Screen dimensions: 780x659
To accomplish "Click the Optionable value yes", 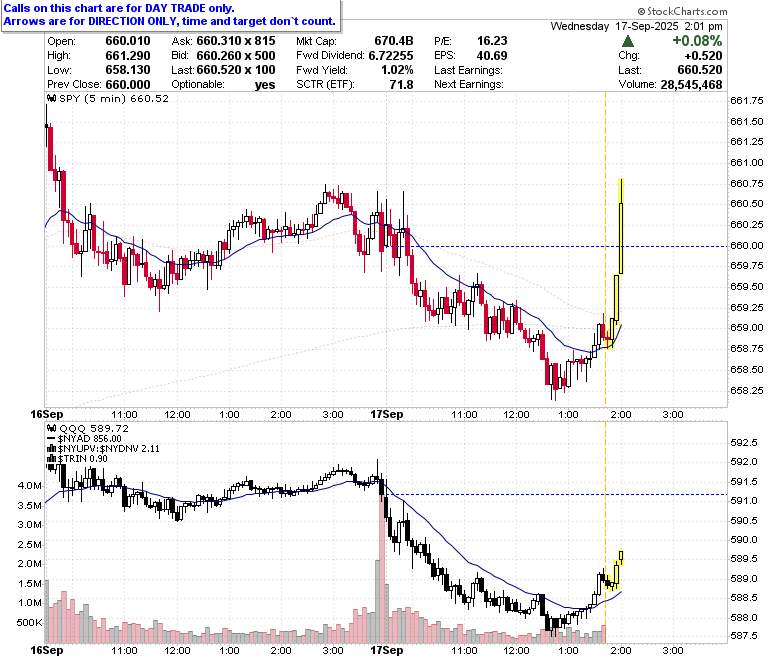I will pos(265,85).
